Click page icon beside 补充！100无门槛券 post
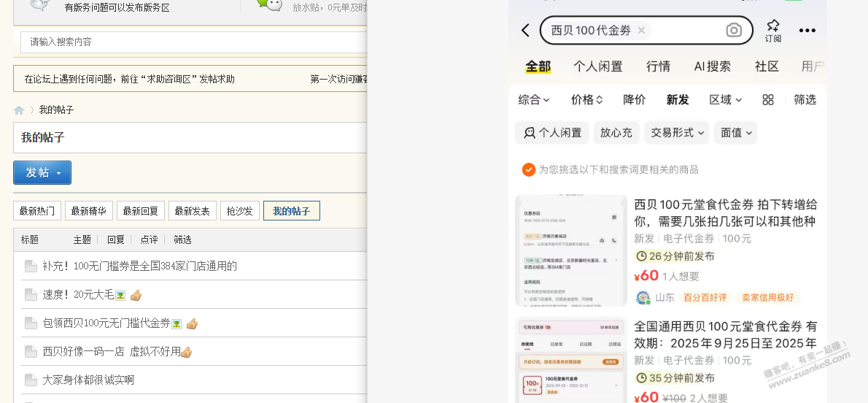 31,266
